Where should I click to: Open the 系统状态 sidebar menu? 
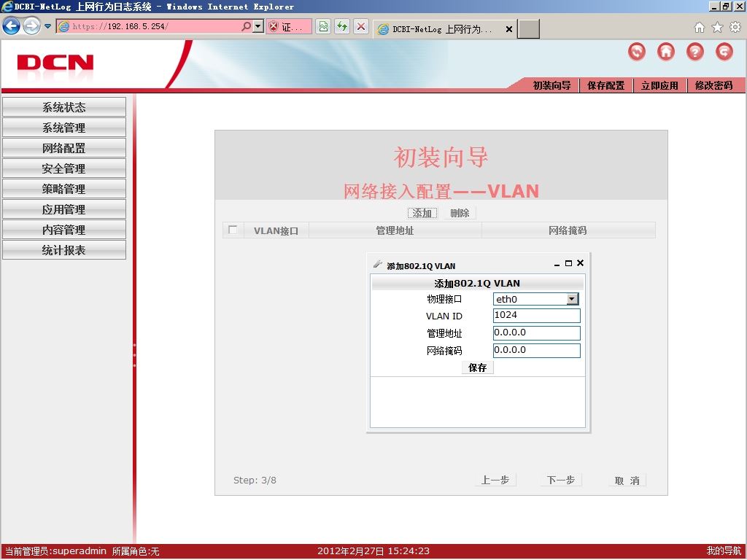[64, 107]
